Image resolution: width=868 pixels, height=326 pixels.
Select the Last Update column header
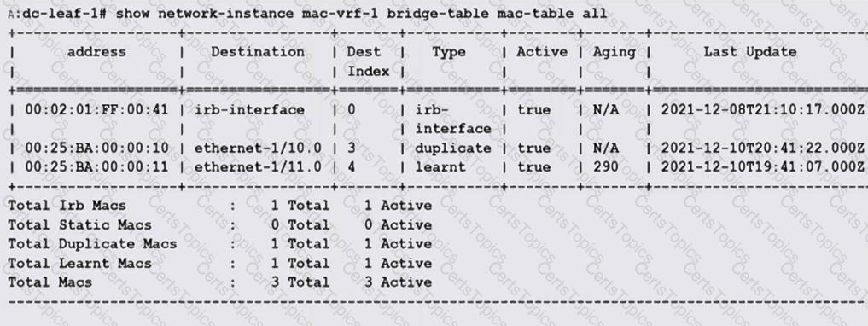749,52
